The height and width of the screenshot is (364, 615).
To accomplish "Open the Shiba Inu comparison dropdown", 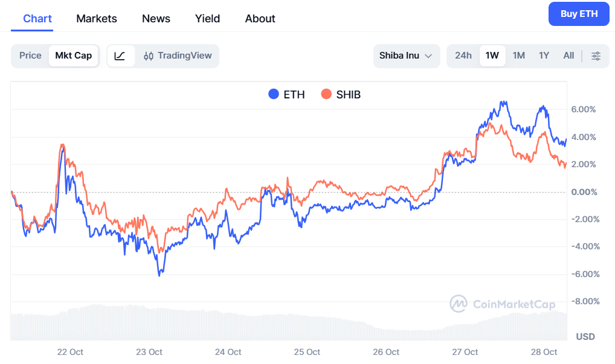I will (x=406, y=56).
